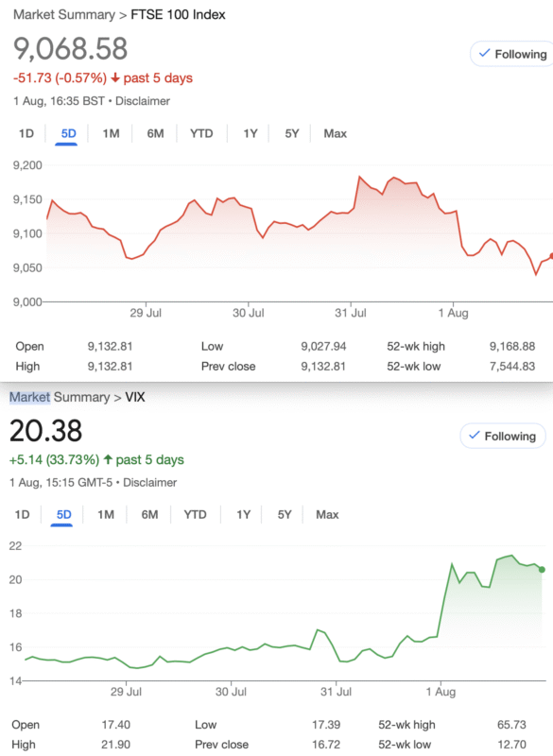
Task: Select the 5D tab in FTSE 100 chart
Action: [68, 133]
